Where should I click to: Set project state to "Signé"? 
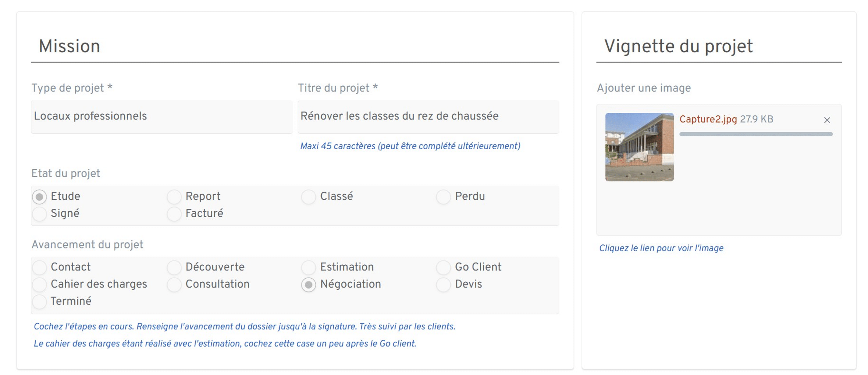tap(39, 213)
